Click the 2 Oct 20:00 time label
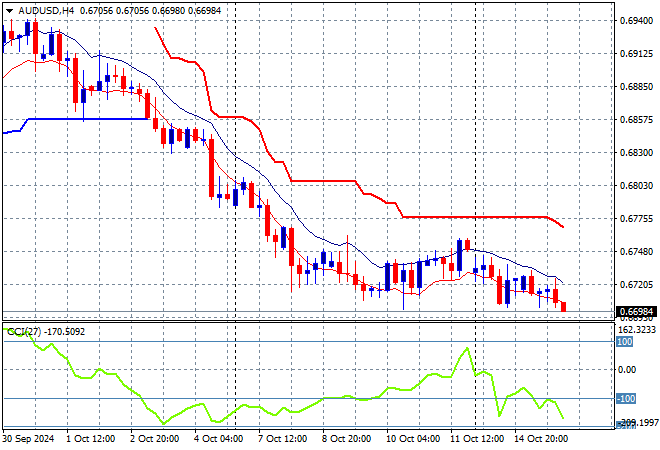This screenshot has height=450, width=660. (154, 439)
